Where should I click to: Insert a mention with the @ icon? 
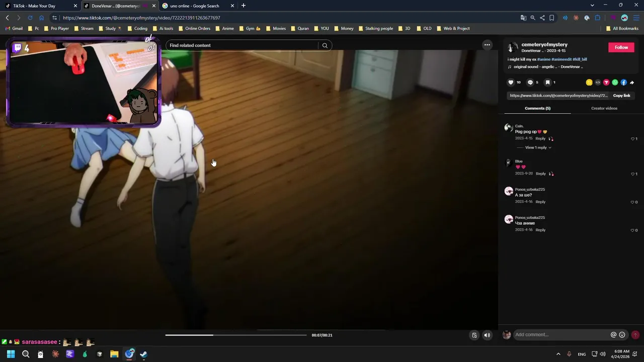pyautogui.click(x=613, y=335)
